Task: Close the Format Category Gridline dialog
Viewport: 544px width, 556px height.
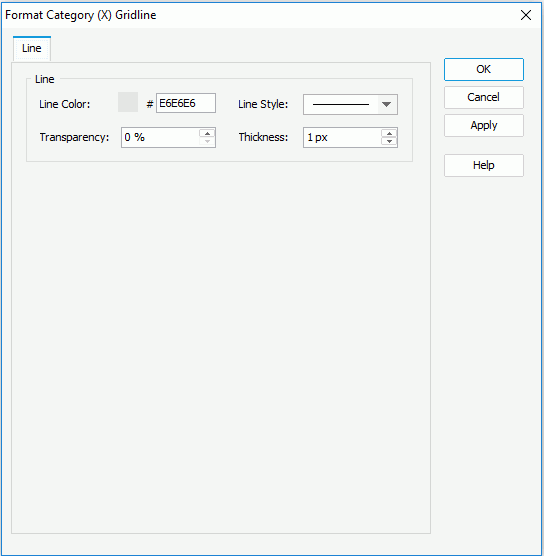Action: point(526,15)
